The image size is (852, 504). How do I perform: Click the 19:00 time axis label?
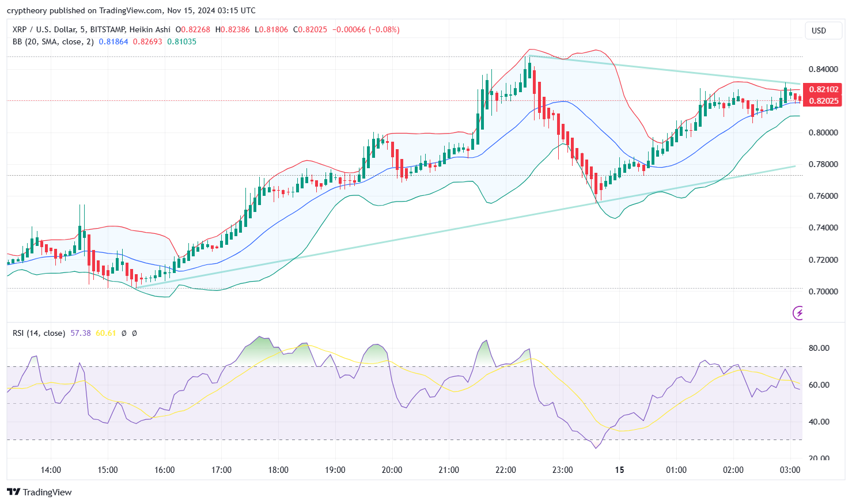(x=335, y=470)
